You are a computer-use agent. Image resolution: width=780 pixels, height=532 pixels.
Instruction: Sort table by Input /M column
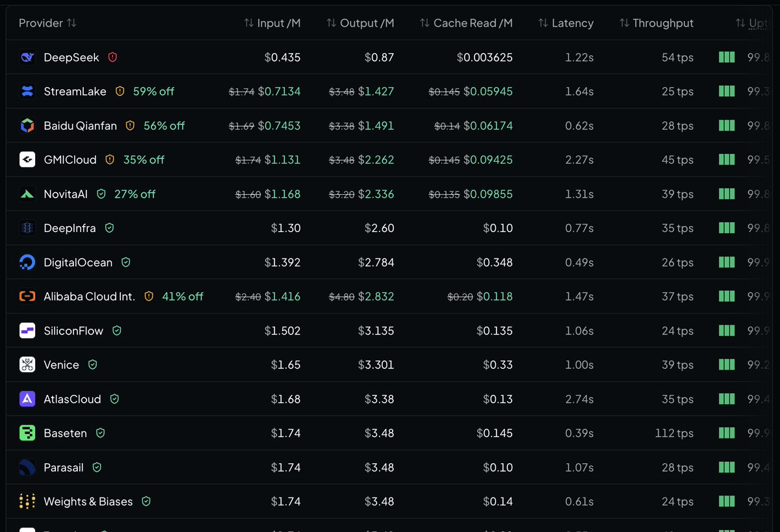tap(272, 23)
